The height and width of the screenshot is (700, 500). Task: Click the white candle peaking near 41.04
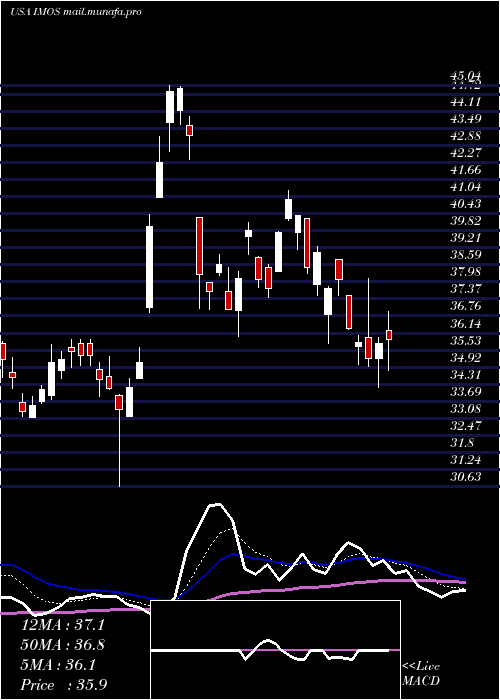click(288, 209)
